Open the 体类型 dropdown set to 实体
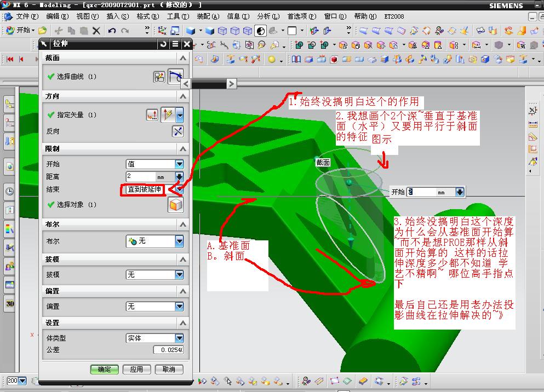 point(179,338)
